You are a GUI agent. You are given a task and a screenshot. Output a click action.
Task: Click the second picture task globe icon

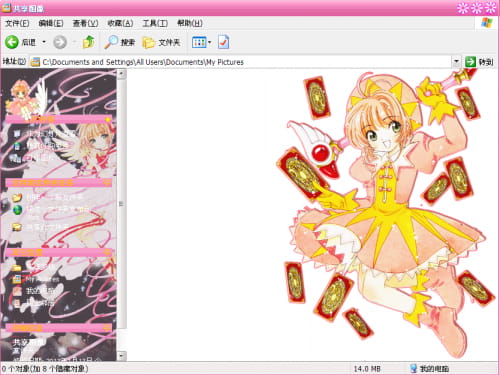(x=17, y=146)
